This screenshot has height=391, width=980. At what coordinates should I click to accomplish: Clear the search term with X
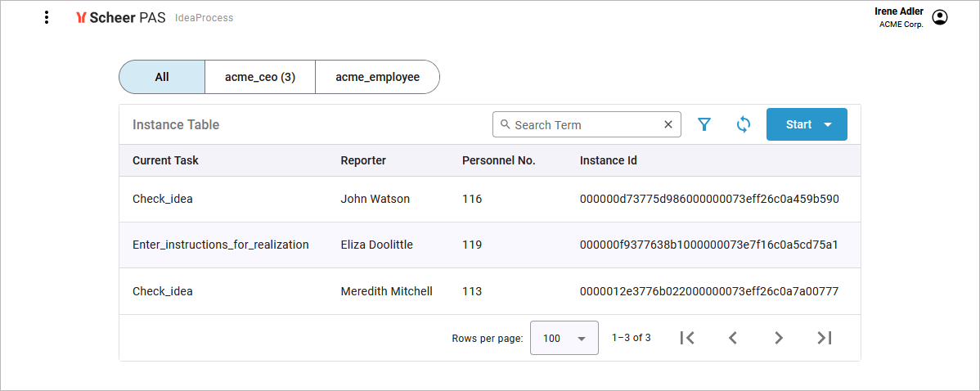pyautogui.click(x=668, y=124)
